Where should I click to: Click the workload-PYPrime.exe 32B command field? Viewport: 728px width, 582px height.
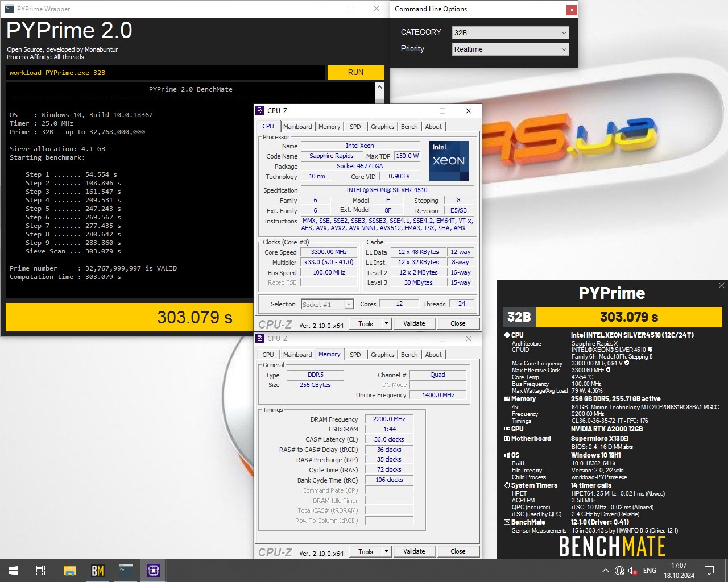pos(166,73)
